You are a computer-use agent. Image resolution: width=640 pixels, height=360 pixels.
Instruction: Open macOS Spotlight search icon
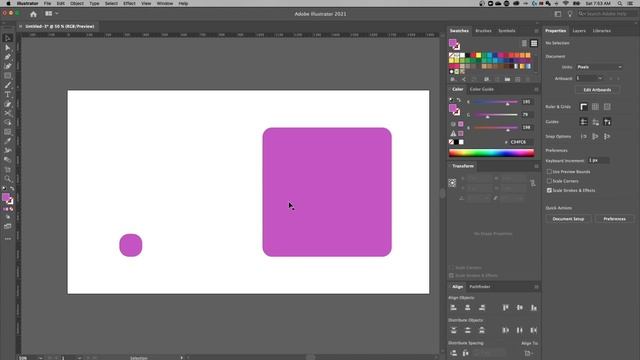click(620, 3)
